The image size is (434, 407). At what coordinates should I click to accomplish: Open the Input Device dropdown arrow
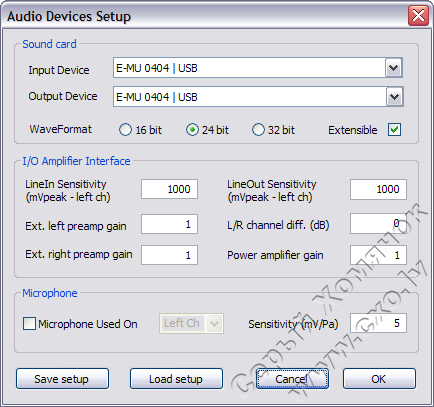click(394, 68)
